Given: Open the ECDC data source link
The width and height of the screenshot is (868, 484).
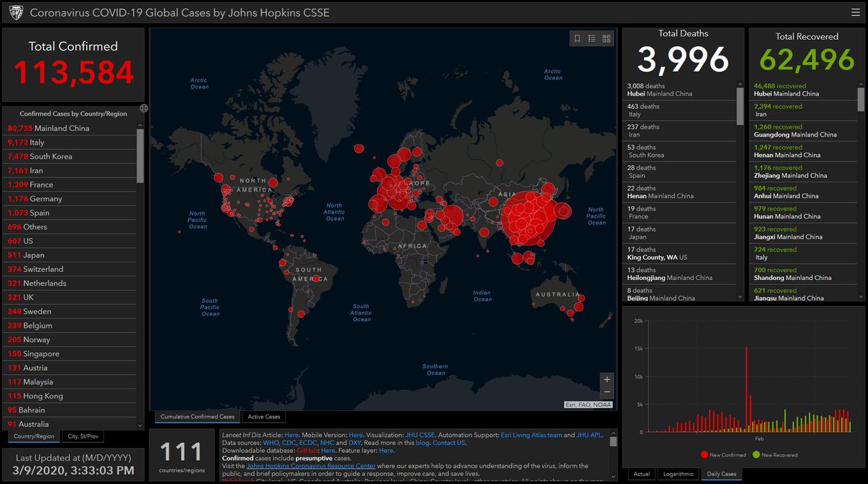Looking at the screenshot, I should [x=308, y=442].
